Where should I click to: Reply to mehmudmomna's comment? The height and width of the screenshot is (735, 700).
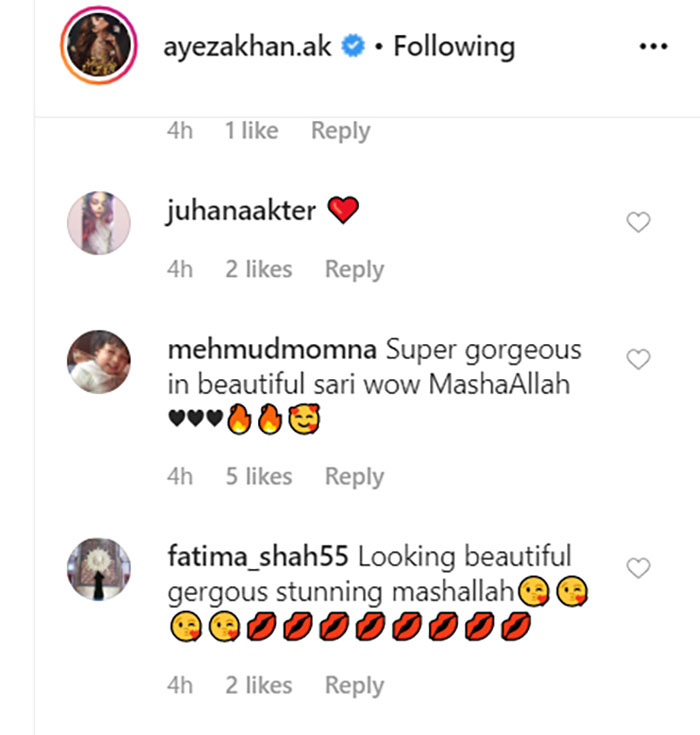354,478
